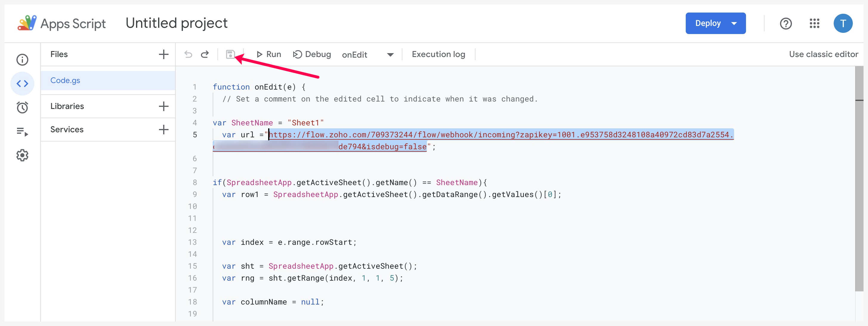The height and width of the screenshot is (326, 868).
Task: Add a library with plus icon
Action: click(x=163, y=106)
